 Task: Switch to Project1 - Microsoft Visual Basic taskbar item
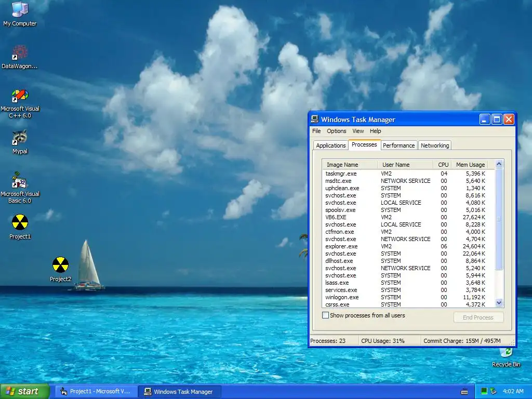point(96,392)
